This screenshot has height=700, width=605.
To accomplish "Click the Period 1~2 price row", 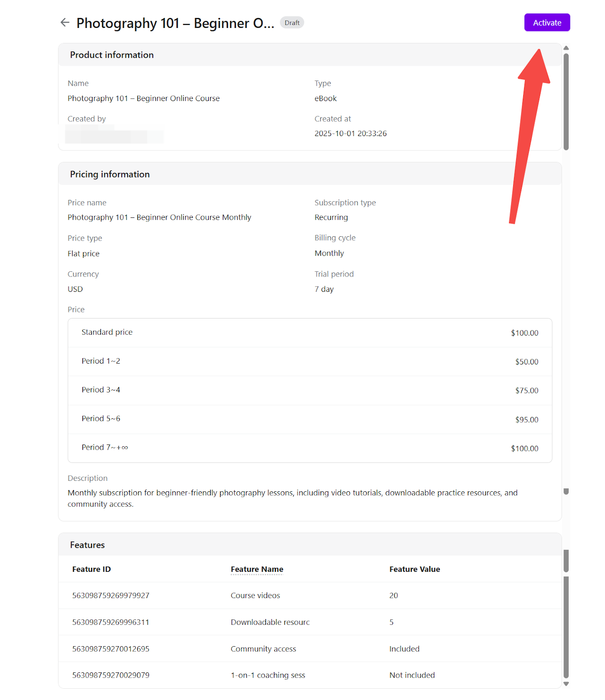I will pyautogui.click(x=309, y=361).
